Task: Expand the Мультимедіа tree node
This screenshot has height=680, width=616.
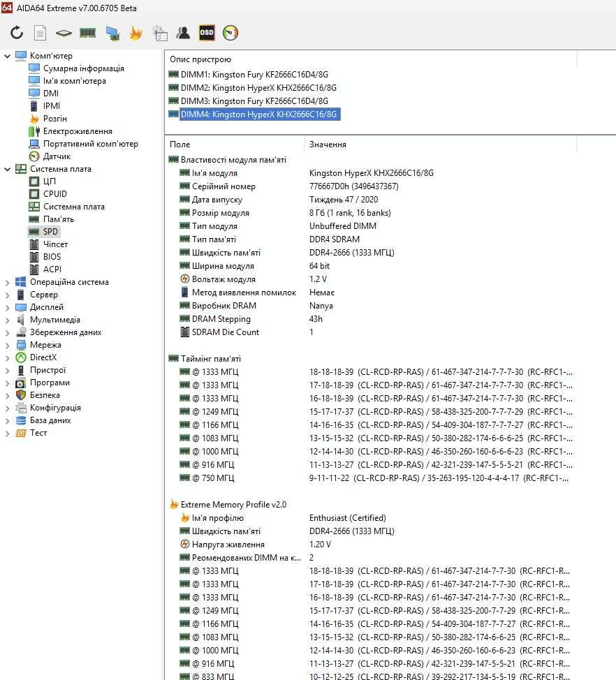Action: [x=7, y=320]
